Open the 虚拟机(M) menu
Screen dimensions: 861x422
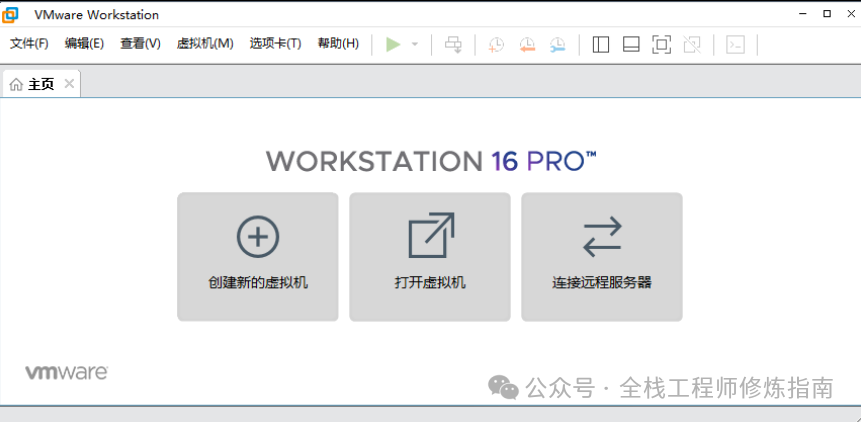pos(205,44)
